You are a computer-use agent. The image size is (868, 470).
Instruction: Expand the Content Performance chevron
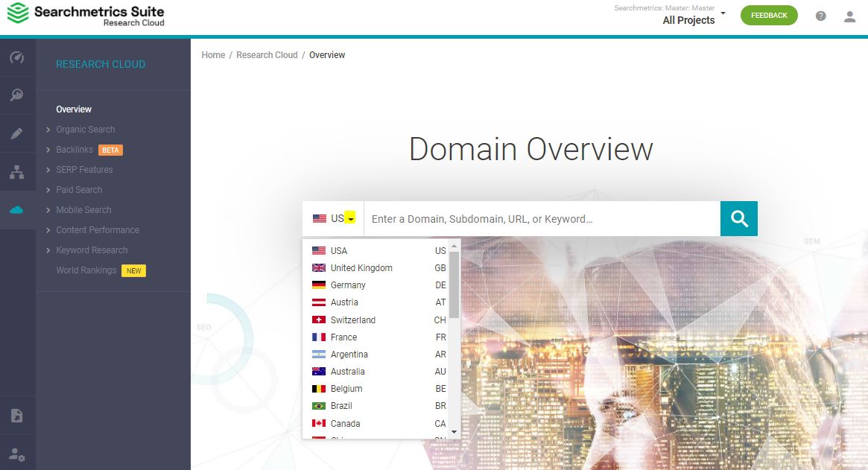[48, 229]
